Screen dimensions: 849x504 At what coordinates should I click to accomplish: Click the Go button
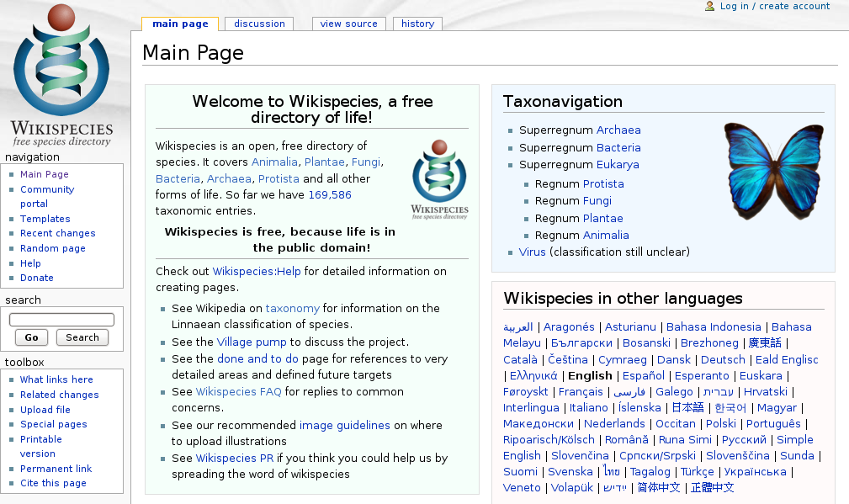[x=31, y=337]
